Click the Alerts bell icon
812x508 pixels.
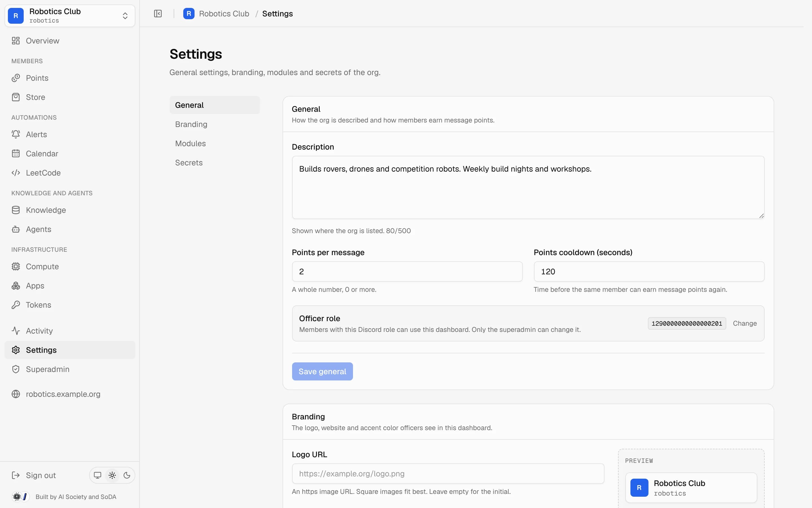pyautogui.click(x=16, y=134)
